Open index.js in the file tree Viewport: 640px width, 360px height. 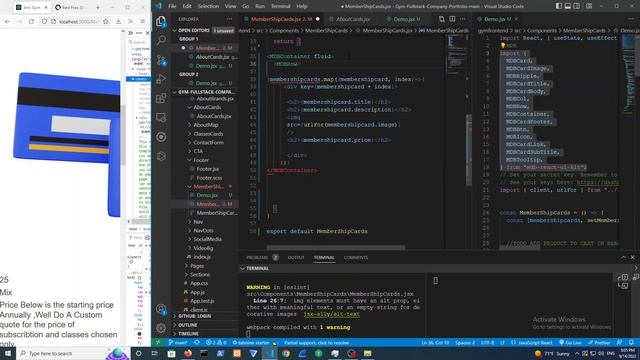[202, 257]
